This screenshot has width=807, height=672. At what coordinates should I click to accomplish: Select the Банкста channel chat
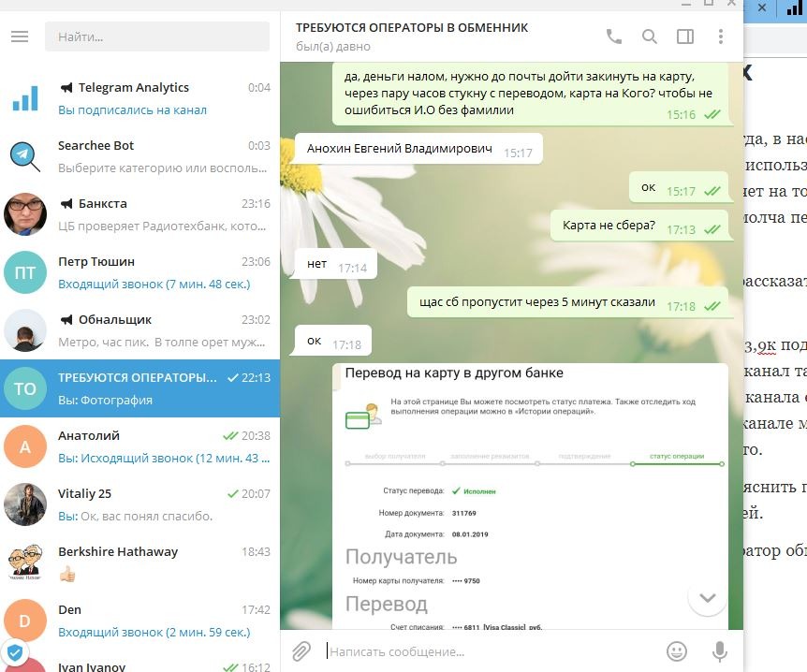pos(140,214)
